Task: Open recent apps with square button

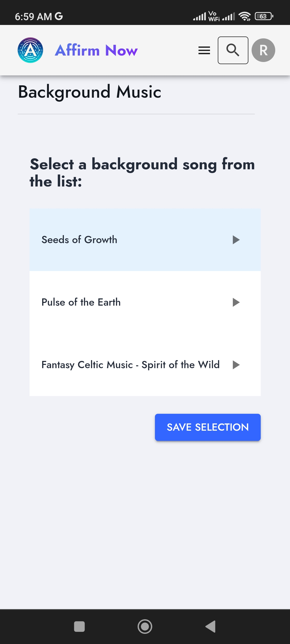Action: pos(79,627)
